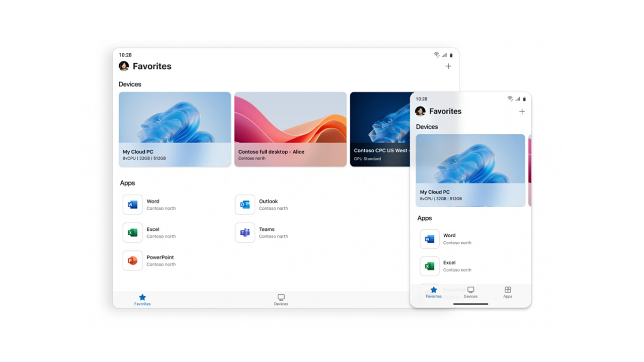Open PowerPoint app icon in tablet view
This screenshot has width=644, height=362.
tap(133, 261)
